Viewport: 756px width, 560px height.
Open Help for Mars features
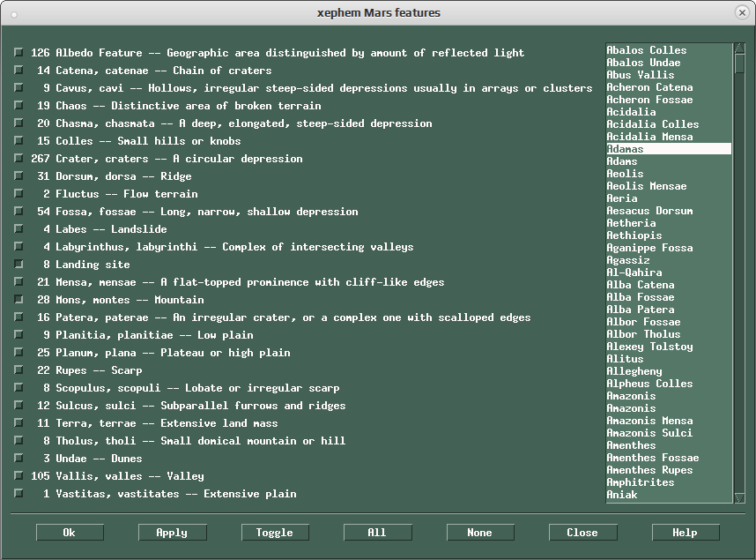(686, 533)
